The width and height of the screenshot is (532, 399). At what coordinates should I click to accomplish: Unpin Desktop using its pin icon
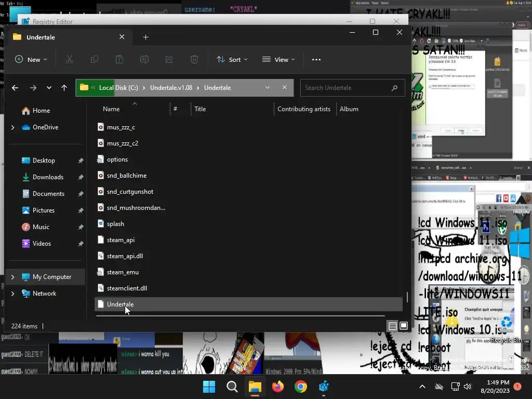[x=81, y=161]
